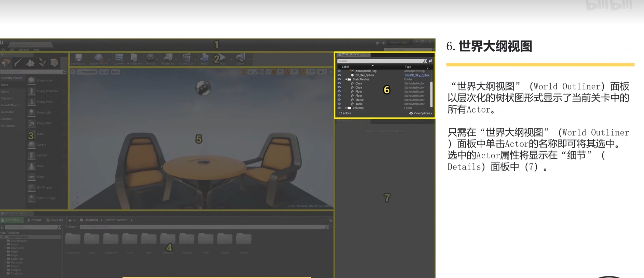
Task: Open the Marketplace from the toolbar
Action: [x=134, y=58]
